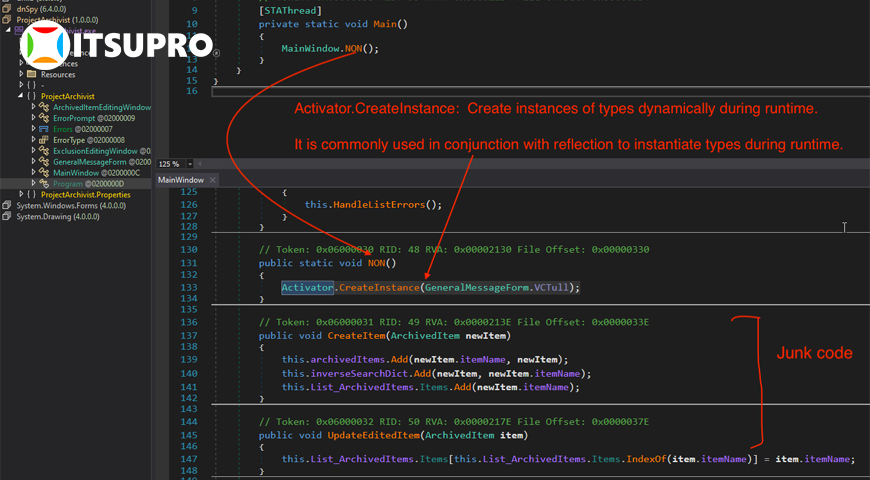Follow GeneralMessageForm reference on line 133
870x480 pixels.
coord(479,287)
